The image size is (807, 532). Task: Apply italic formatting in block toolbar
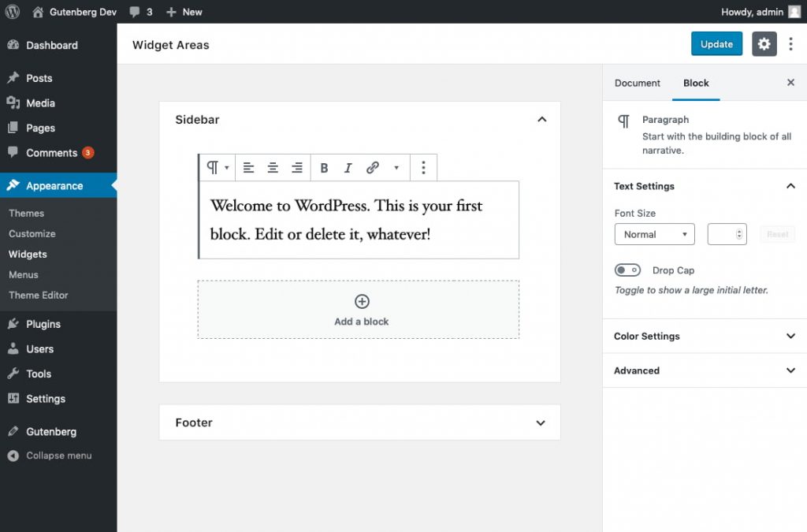point(348,168)
